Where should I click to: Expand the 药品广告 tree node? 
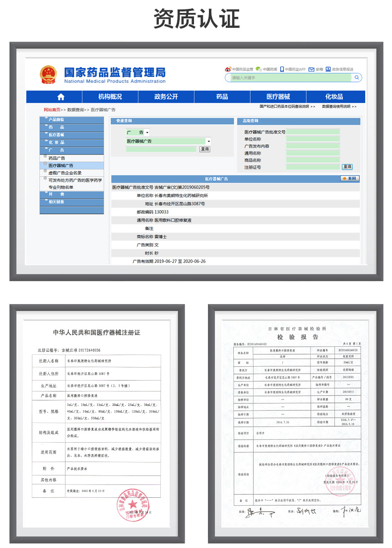(45, 156)
